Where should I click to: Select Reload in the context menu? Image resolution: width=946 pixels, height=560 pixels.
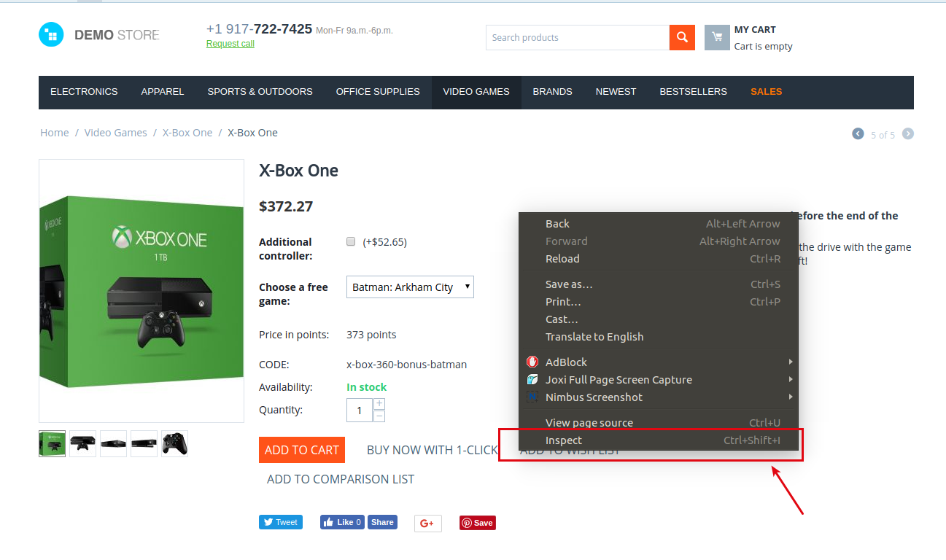(659, 259)
